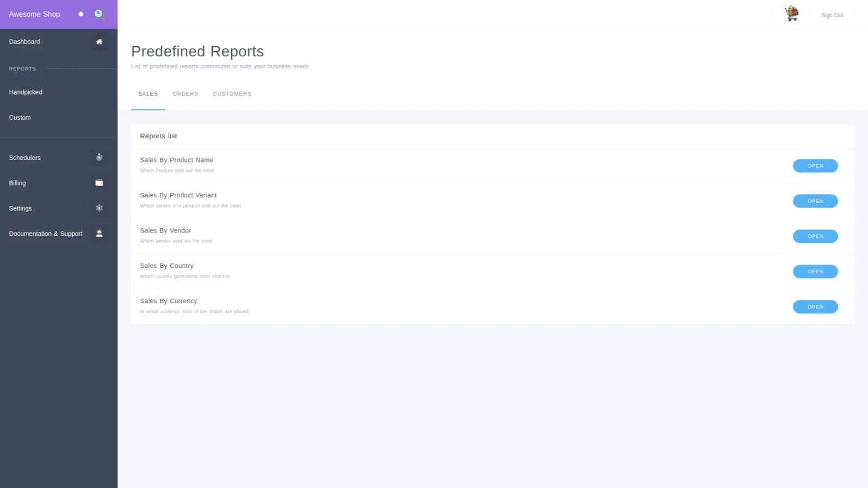This screenshot has height=488, width=868.
Task: Click 'In which currency most of the orders are placed'
Action: 194,311
